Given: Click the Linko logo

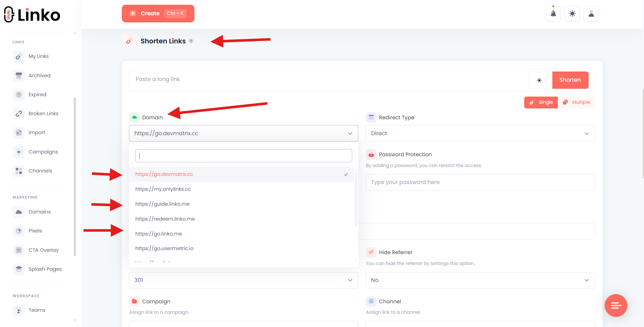Looking at the screenshot, I should click(x=32, y=15).
